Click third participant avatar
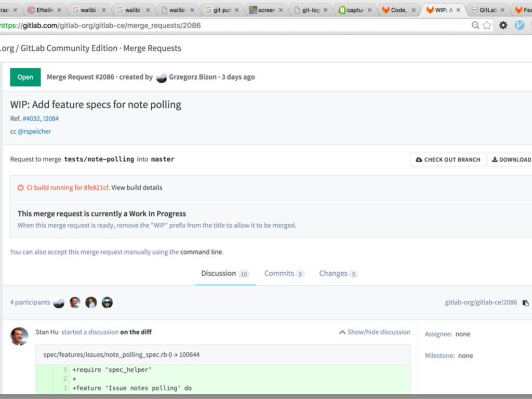The image size is (532, 399). [91, 302]
